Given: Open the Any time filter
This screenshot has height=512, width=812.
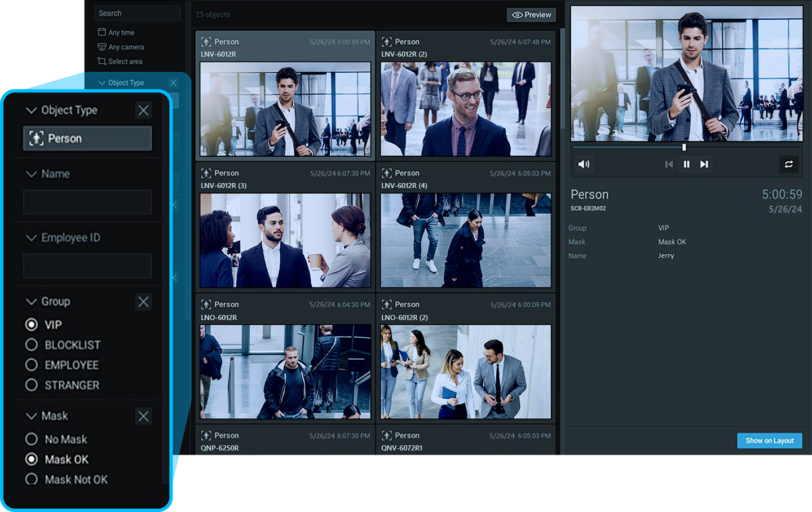Looking at the screenshot, I should click(x=121, y=33).
